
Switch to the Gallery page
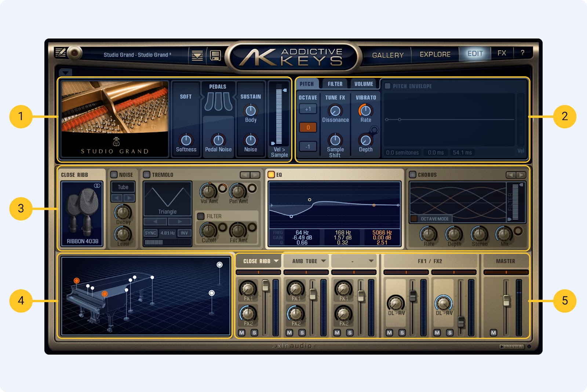pyautogui.click(x=388, y=55)
